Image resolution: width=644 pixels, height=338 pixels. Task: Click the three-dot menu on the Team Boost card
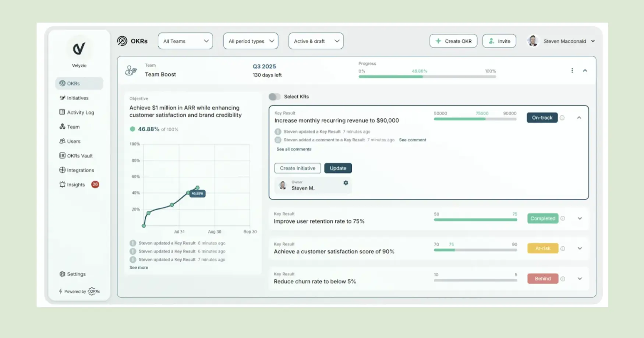[x=572, y=70]
